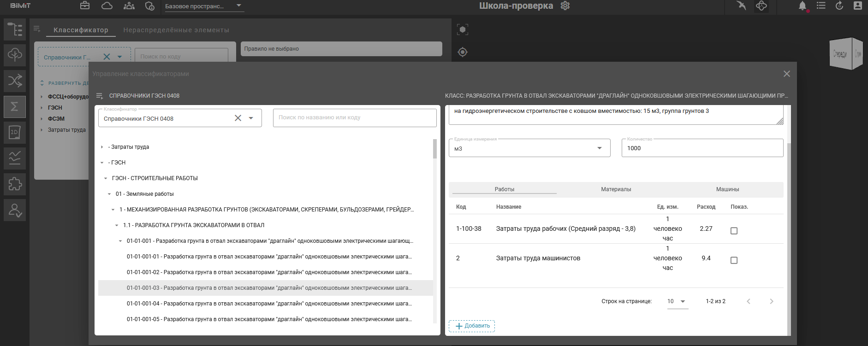
Task: Tick checkbox for Затраты труда машинистов
Action: [734, 260]
